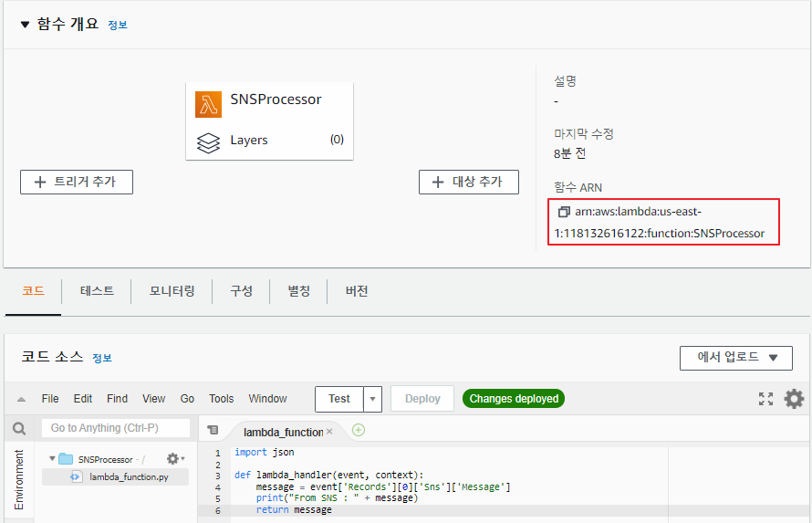The width and height of the screenshot is (812, 523).
Task: Open the 구성 tab
Action: coord(242,291)
